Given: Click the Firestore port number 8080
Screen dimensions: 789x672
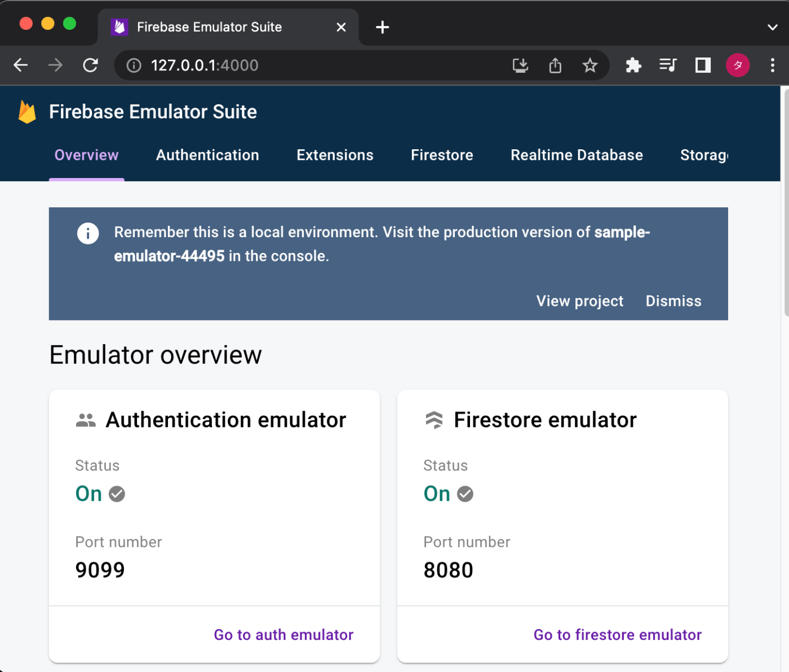Looking at the screenshot, I should 448,570.
